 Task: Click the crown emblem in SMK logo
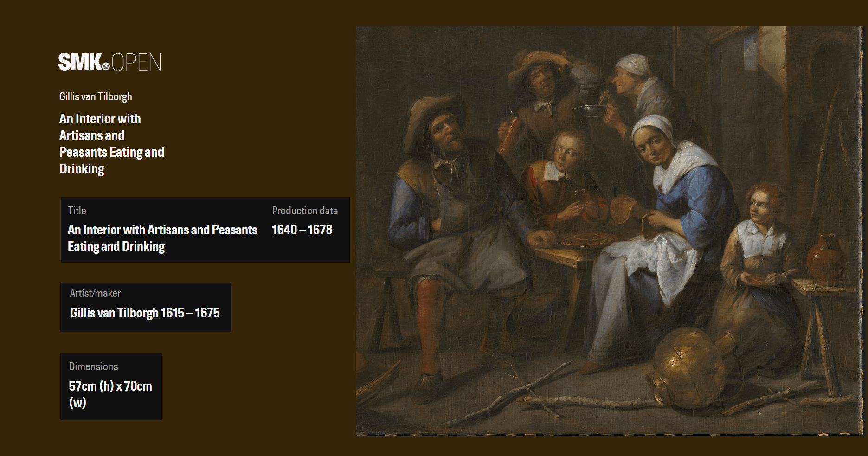[106, 66]
